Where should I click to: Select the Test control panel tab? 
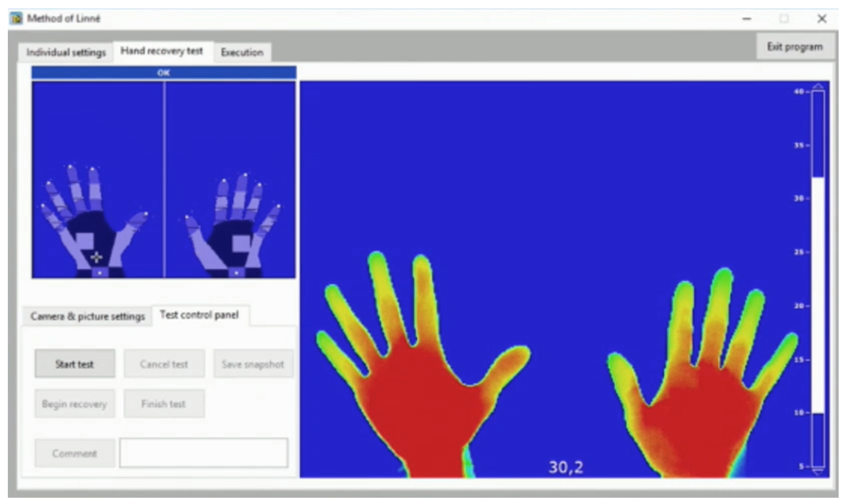tap(200, 315)
